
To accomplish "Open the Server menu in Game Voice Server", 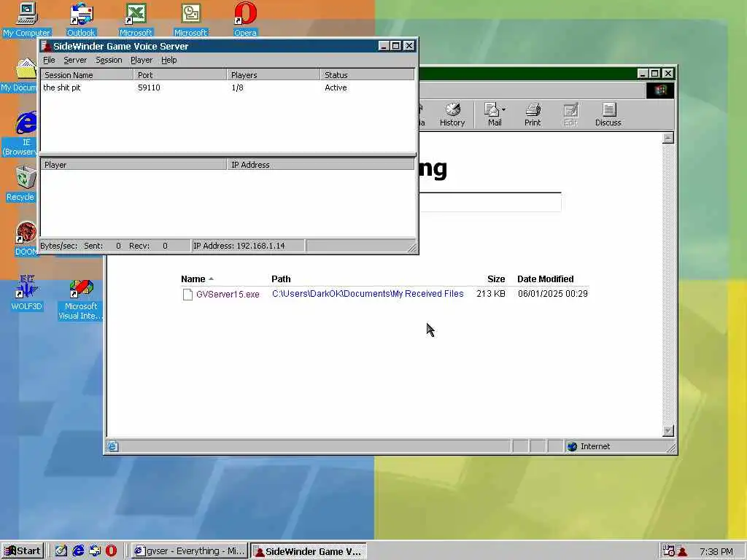I will [x=75, y=60].
